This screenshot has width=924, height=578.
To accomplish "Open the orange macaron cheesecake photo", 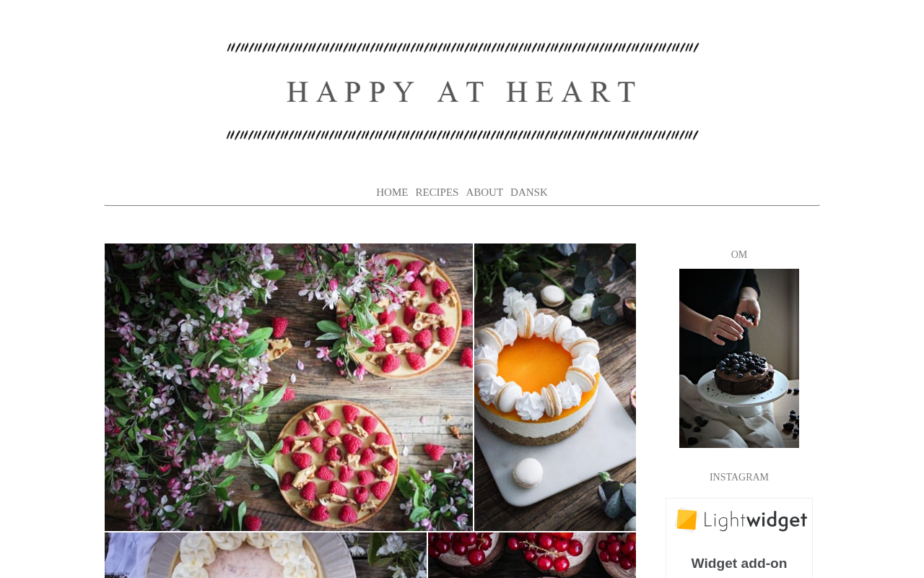I will (555, 387).
